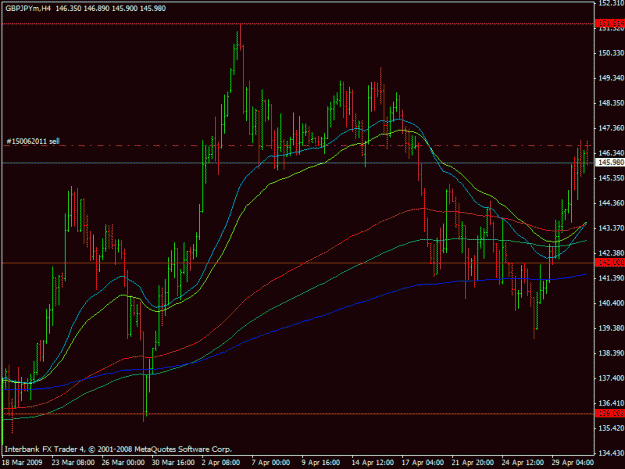Click the 144.360 price axis label
Viewport: 625px width, 469px height.
coord(611,203)
